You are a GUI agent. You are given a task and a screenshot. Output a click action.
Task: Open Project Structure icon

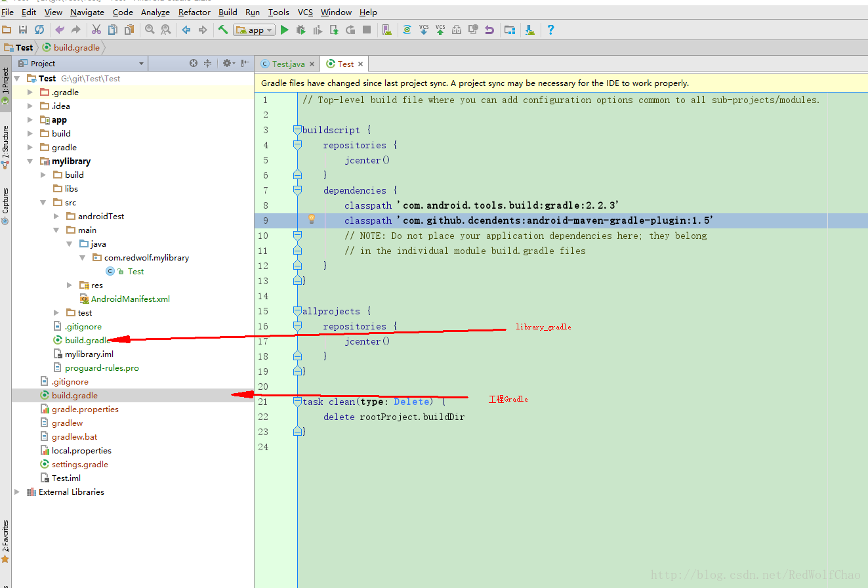tap(510, 30)
